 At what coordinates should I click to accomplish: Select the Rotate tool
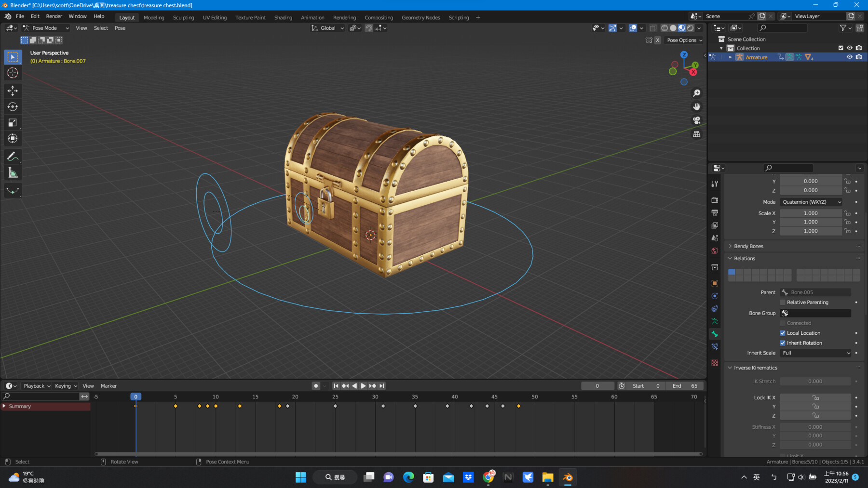pyautogui.click(x=13, y=106)
